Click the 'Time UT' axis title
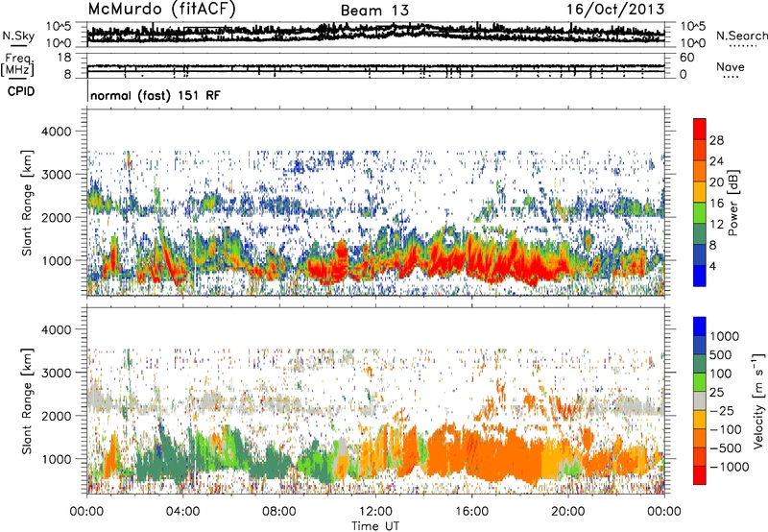 pos(375,526)
